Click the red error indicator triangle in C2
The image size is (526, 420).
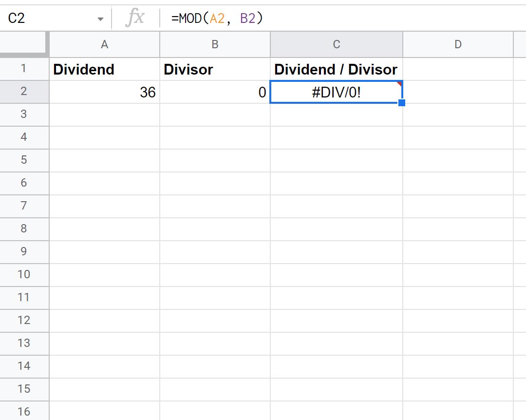click(399, 83)
